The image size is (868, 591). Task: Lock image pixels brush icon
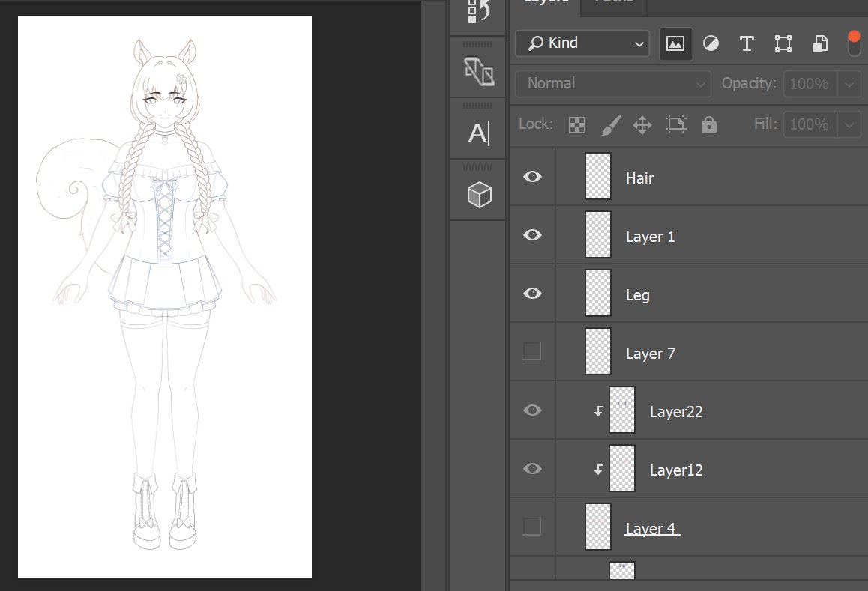pos(611,125)
